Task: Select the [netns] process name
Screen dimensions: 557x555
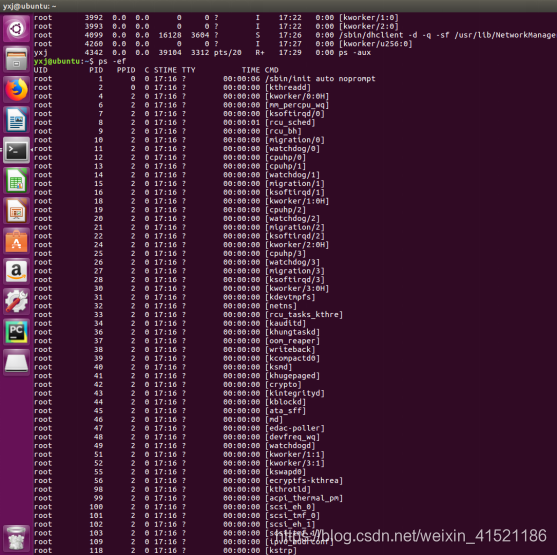Action: pos(281,306)
